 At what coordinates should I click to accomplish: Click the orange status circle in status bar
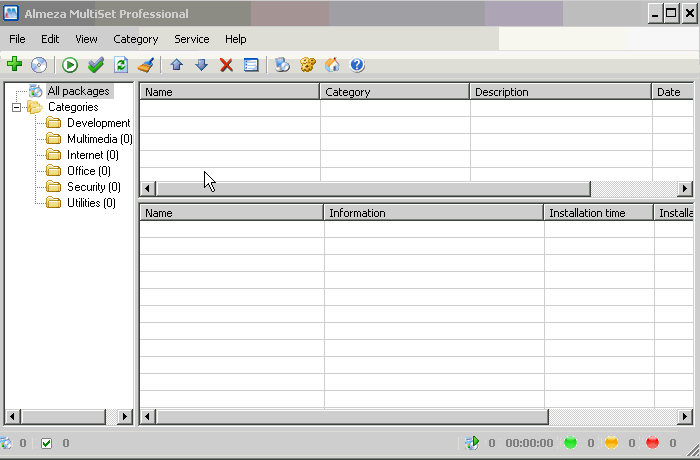[x=612, y=443]
